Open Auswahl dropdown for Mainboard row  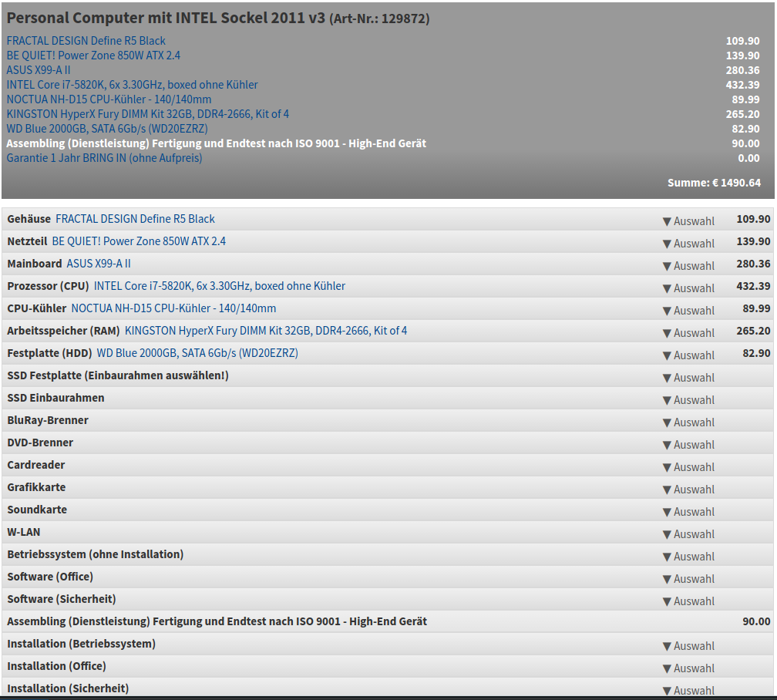[689, 266]
